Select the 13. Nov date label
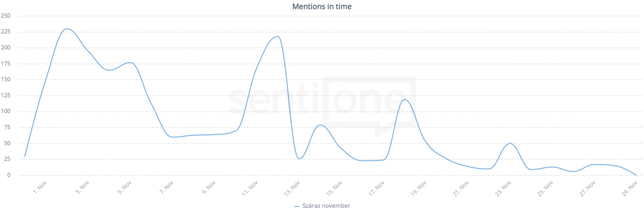This screenshot has width=644, height=215. [x=292, y=188]
